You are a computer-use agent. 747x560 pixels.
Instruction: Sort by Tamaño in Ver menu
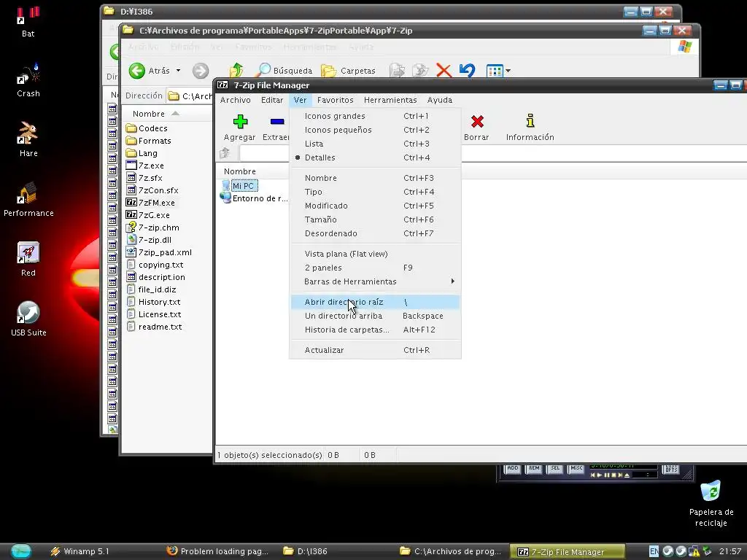376,219
